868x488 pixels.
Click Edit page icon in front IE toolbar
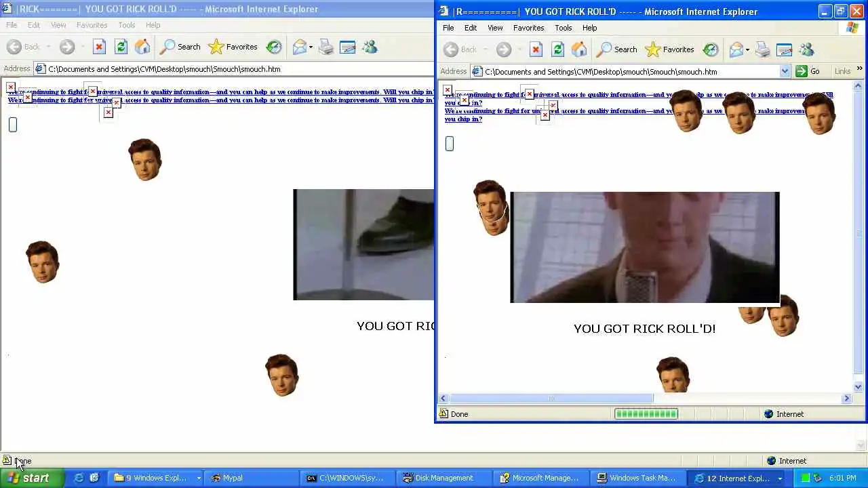click(785, 49)
